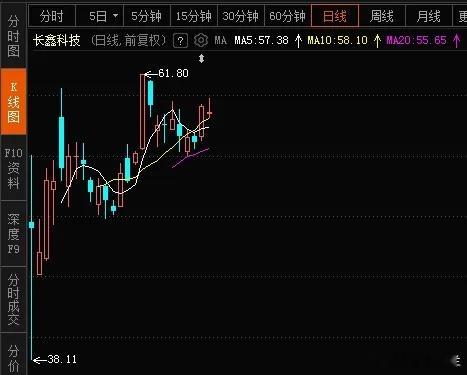467x375 pixels.
Task: Open 分价 in the left sidebar
Action: pyautogui.click(x=13, y=357)
